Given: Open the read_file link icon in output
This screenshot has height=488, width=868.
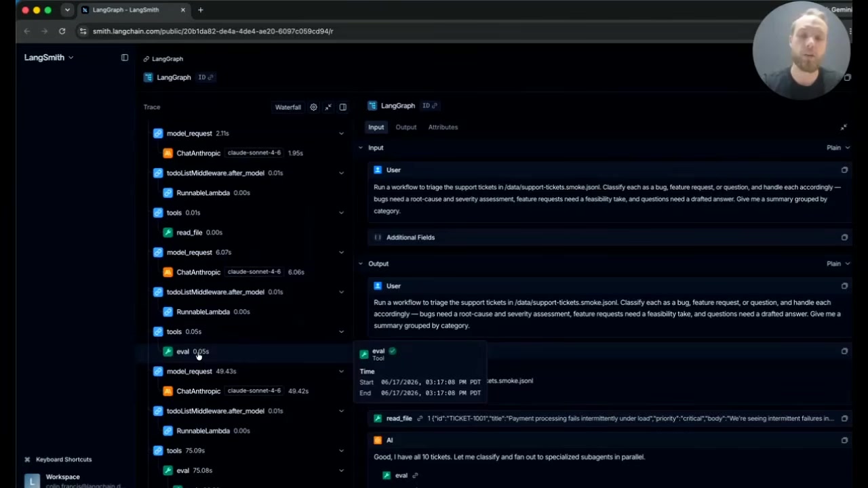Looking at the screenshot, I should click(x=420, y=419).
